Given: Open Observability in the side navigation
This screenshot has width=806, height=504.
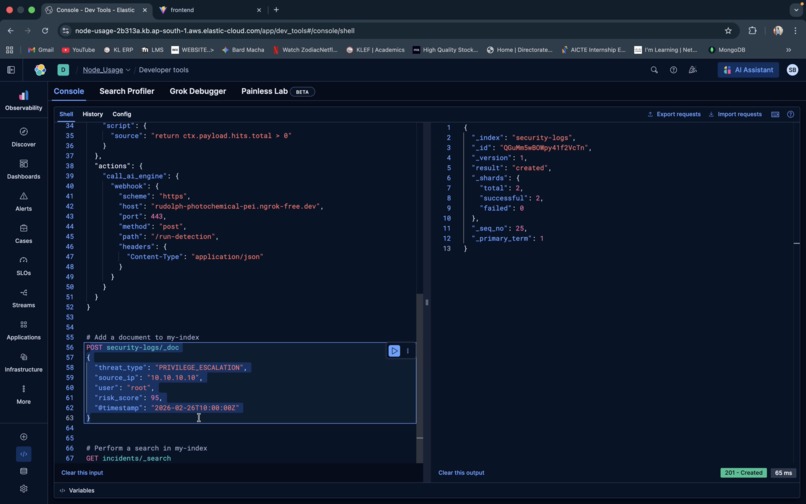Looking at the screenshot, I should (23, 100).
